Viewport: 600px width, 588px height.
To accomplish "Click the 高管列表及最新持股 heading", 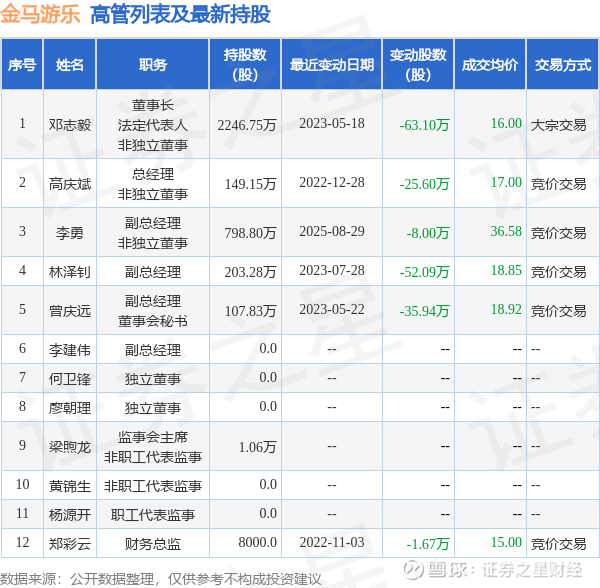I will 180,15.
